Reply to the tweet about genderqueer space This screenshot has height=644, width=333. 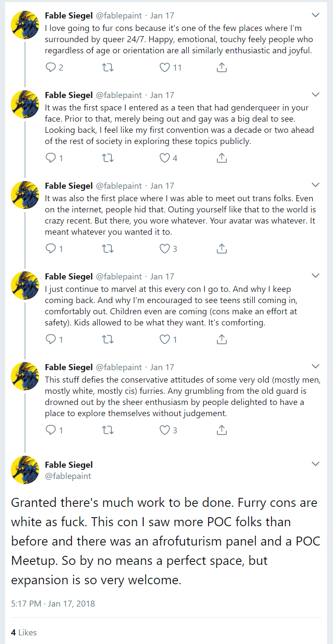54,158
